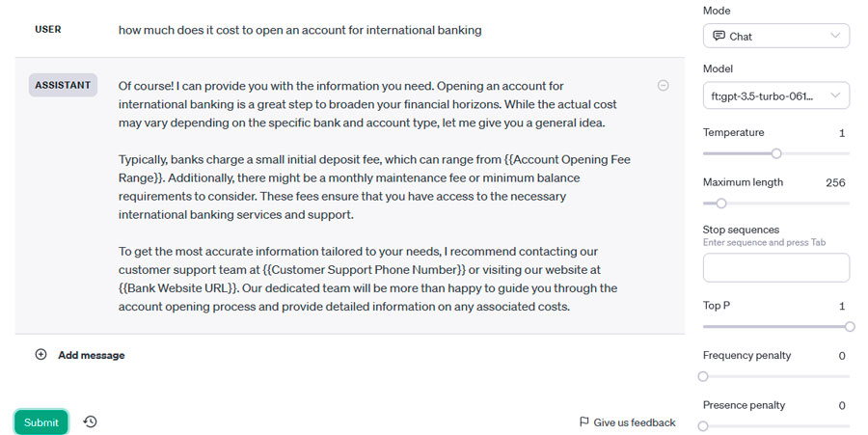Click Add message
The width and height of the screenshot is (868, 435).
(92, 355)
